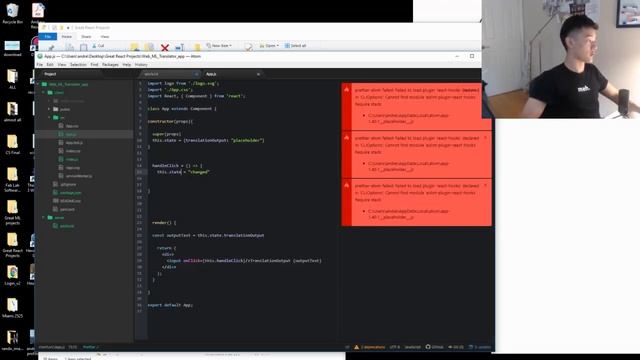The height and width of the screenshot is (360, 640).
Task: Open Atom's Selection menu
Action: click(x=78, y=64)
